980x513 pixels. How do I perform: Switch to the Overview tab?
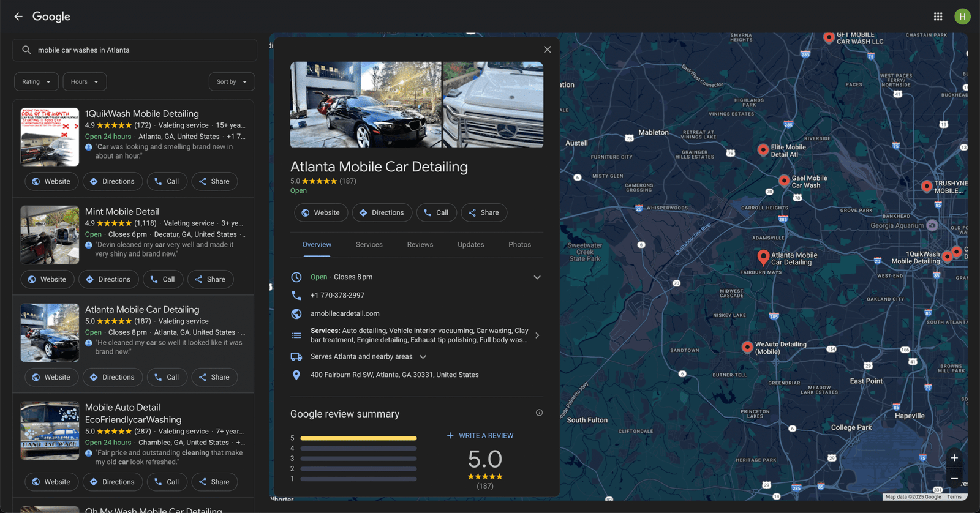click(x=317, y=245)
